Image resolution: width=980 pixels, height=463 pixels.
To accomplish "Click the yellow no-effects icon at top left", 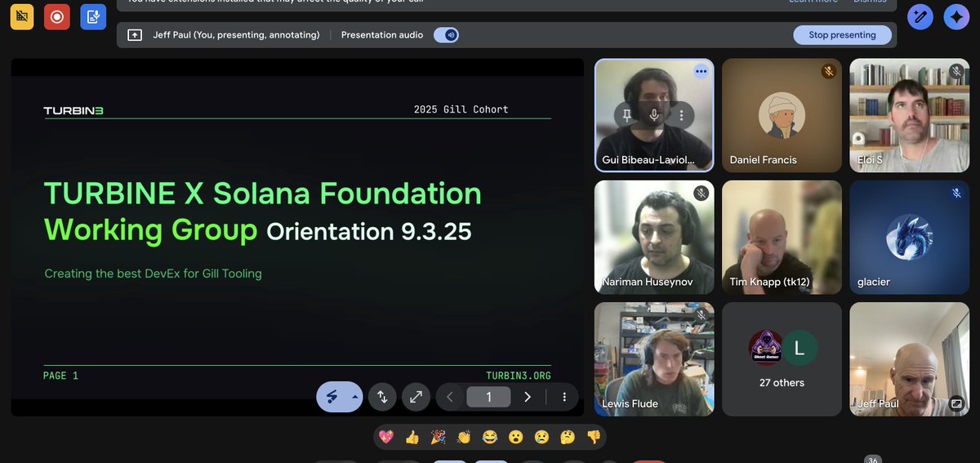I will coord(21,16).
